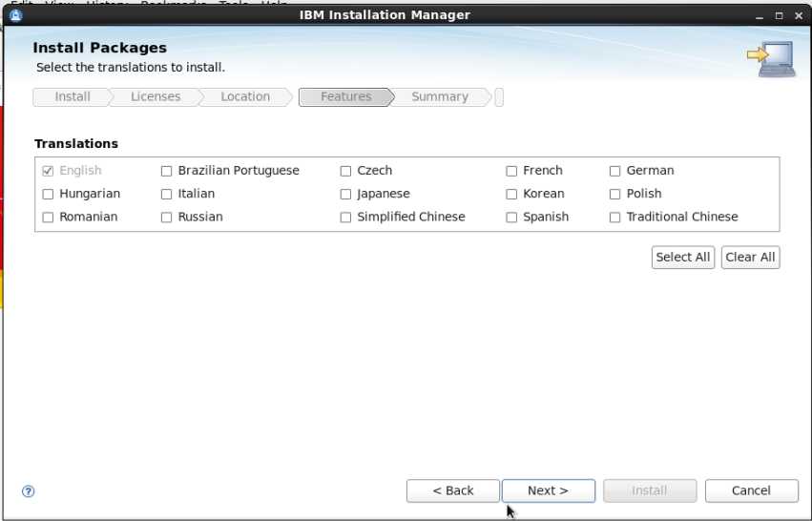
Task: Toggle the Japanese checkbox
Action: (x=345, y=195)
